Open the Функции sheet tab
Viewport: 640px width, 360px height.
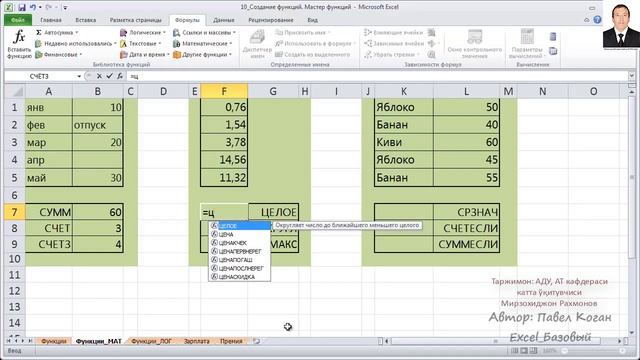point(53,341)
